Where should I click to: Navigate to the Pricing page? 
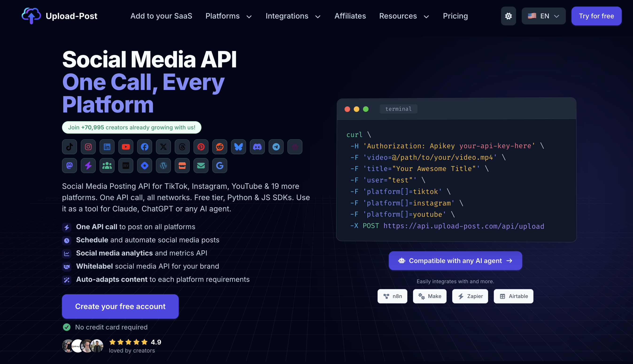[455, 16]
